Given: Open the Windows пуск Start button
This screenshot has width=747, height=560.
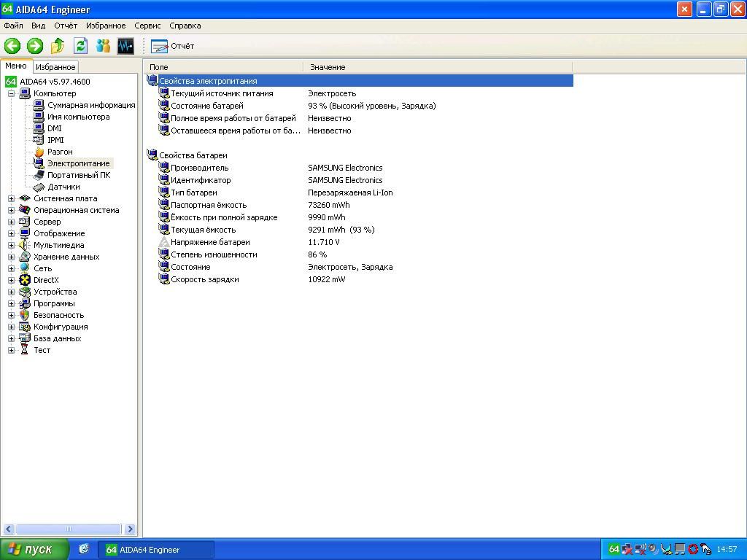Looking at the screenshot, I should tap(34, 550).
